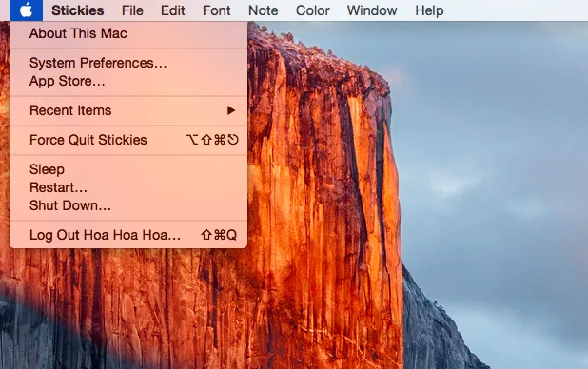Open the Help menu
The height and width of the screenshot is (369, 588).
[x=429, y=10]
